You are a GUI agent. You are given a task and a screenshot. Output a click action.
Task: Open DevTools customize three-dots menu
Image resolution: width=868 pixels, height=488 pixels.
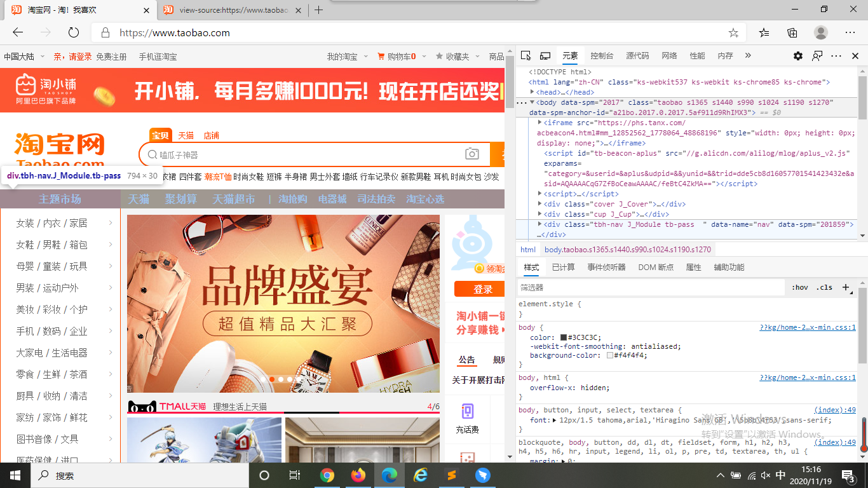[836, 56]
